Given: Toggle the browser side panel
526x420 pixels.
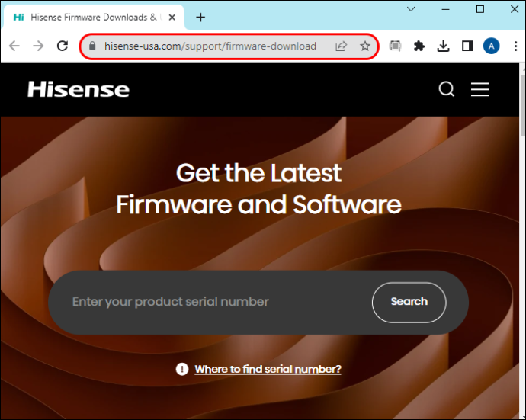Looking at the screenshot, I should pyautogui.click(x=467, y=46).
